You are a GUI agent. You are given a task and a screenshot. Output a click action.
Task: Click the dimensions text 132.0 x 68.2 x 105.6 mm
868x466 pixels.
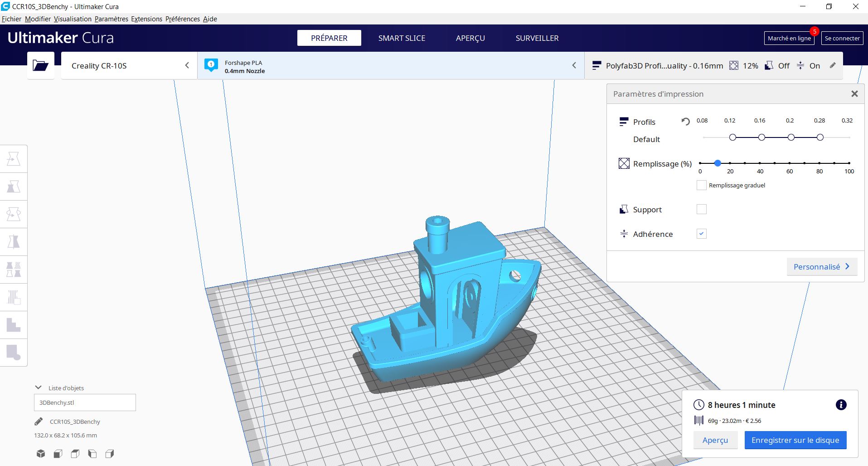click(65, 435)
